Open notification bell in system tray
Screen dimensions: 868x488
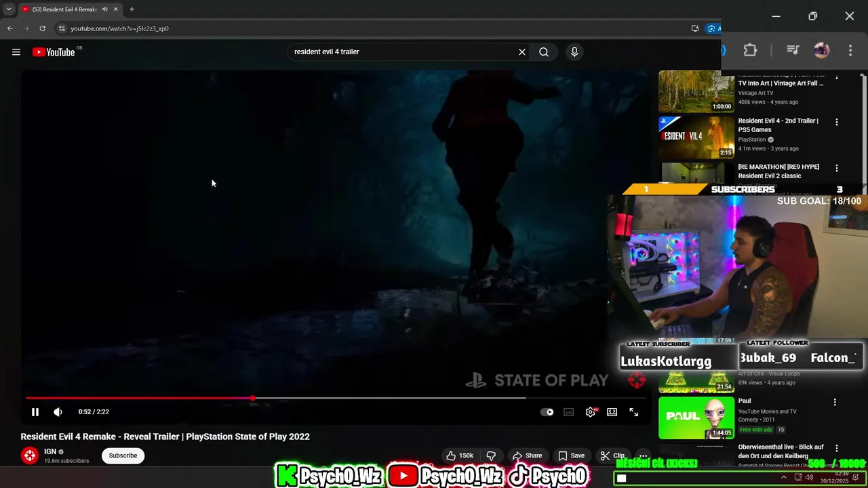[x=856, y=477]
